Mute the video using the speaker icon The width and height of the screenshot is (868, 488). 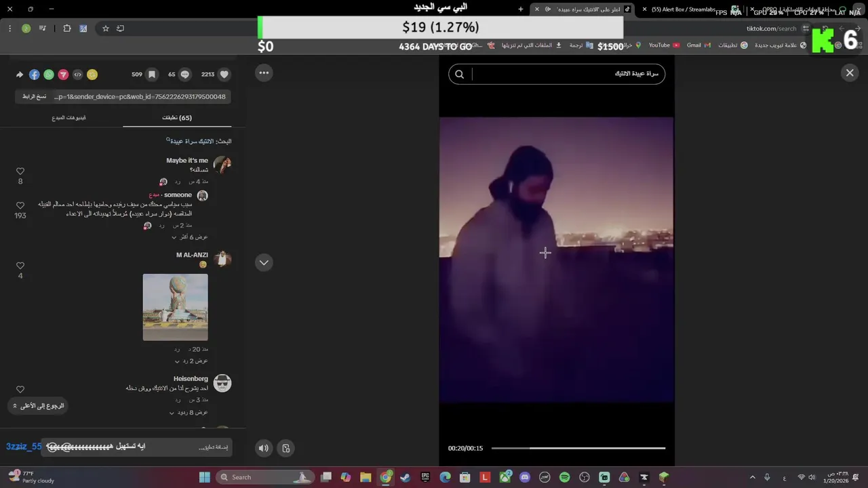(264, 448)
